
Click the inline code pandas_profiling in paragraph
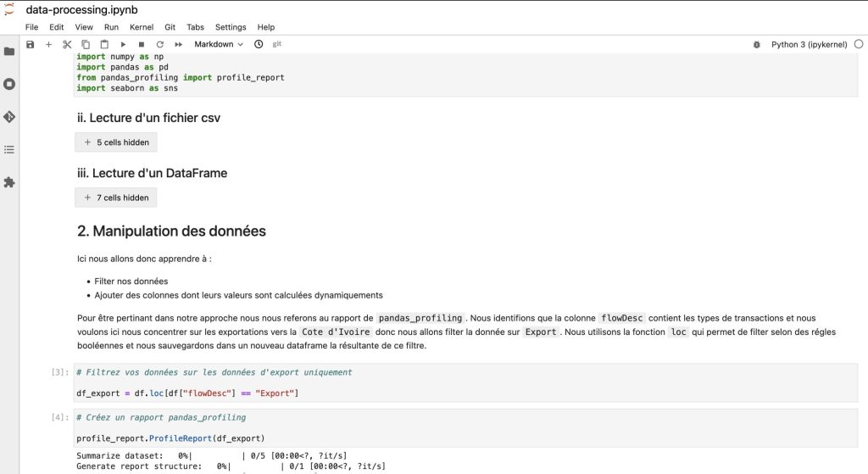click(420, 318)
